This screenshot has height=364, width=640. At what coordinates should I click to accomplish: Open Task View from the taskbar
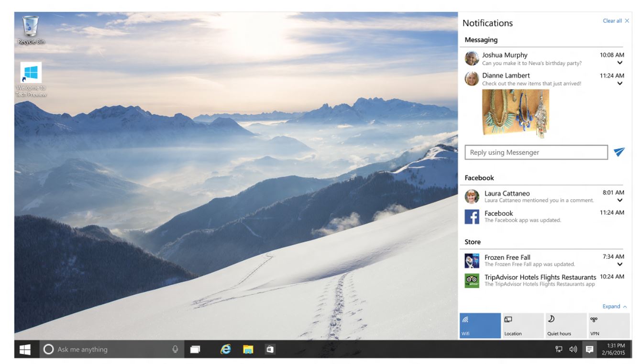coord(195,350)
